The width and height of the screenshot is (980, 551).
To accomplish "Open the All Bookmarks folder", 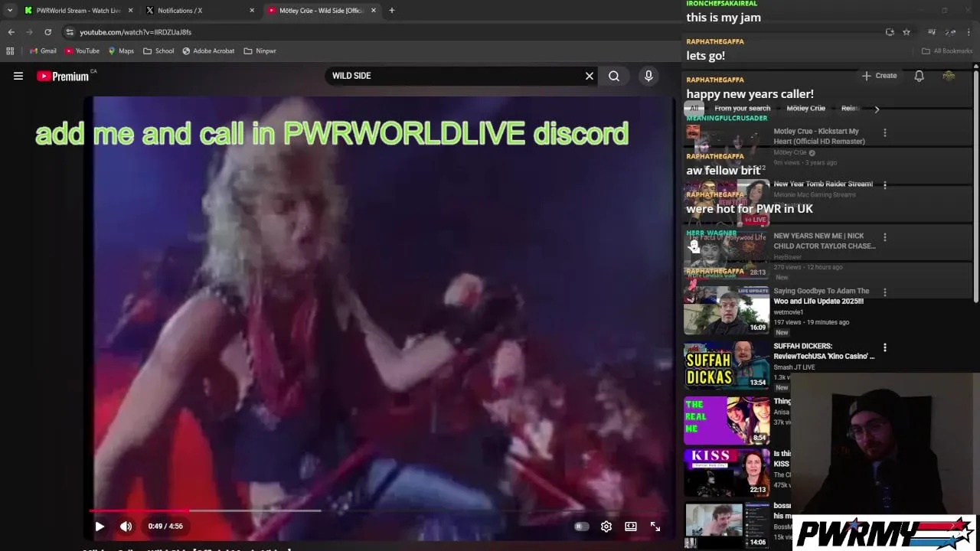I will click(947, 51).
